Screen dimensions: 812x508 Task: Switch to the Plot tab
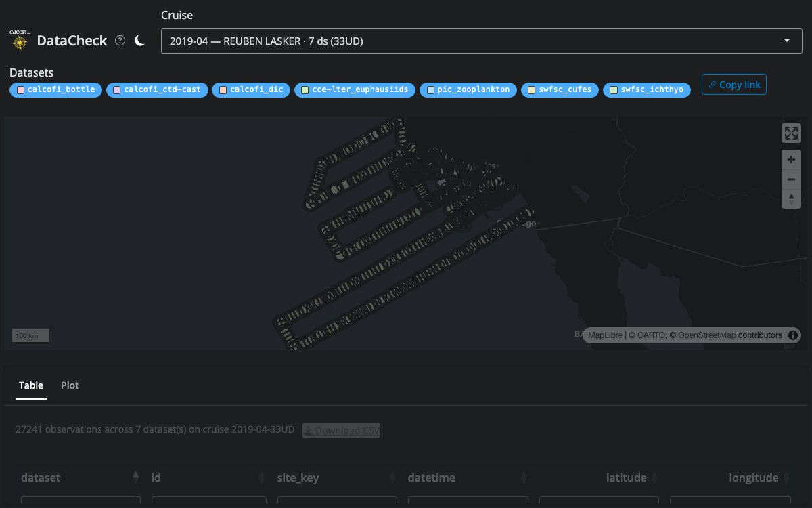coord(70,385)
